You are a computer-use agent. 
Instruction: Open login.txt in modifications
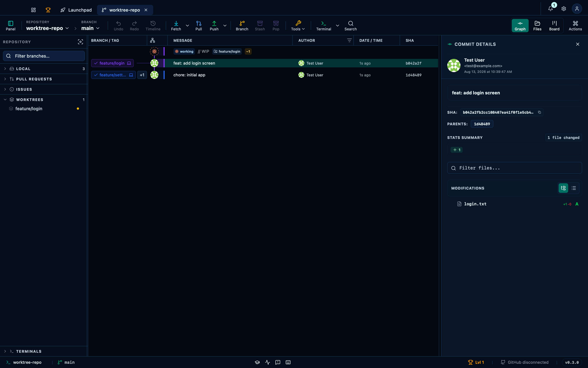pos(515,204)
